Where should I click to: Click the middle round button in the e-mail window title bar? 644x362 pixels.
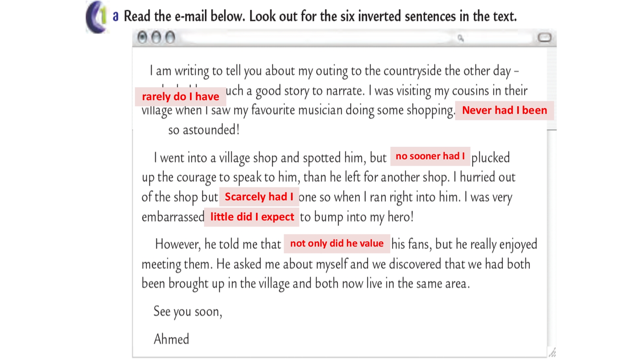point(156,37)
